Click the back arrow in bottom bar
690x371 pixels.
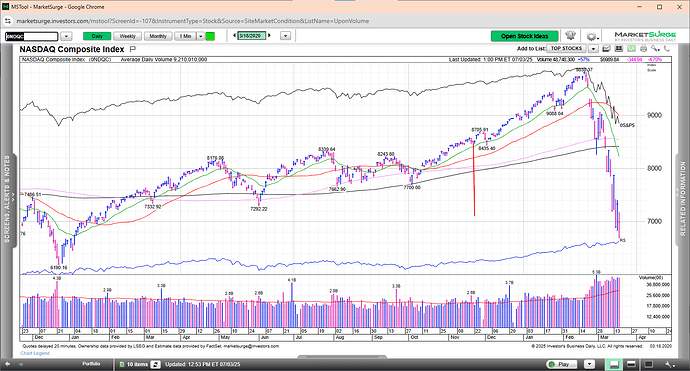point(7,364)
